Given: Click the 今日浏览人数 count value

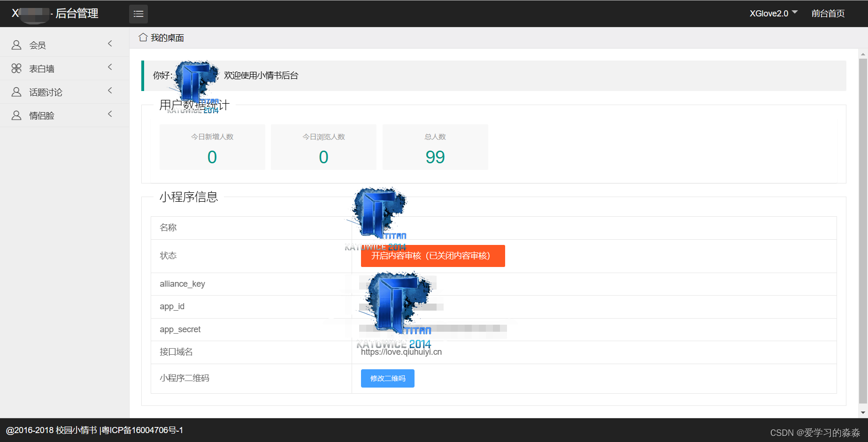Looking at the screenshot, I should [x=323, y=157].
